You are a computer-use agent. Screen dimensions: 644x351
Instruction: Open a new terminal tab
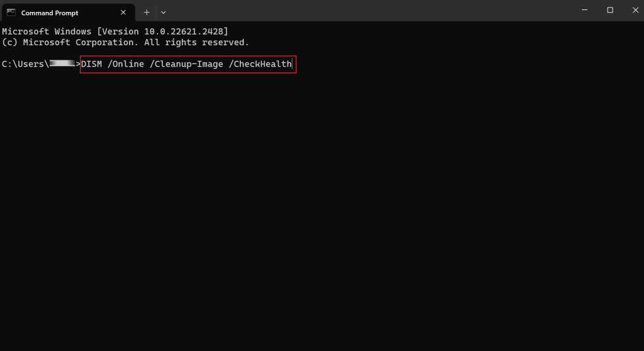tap(147, 12)
